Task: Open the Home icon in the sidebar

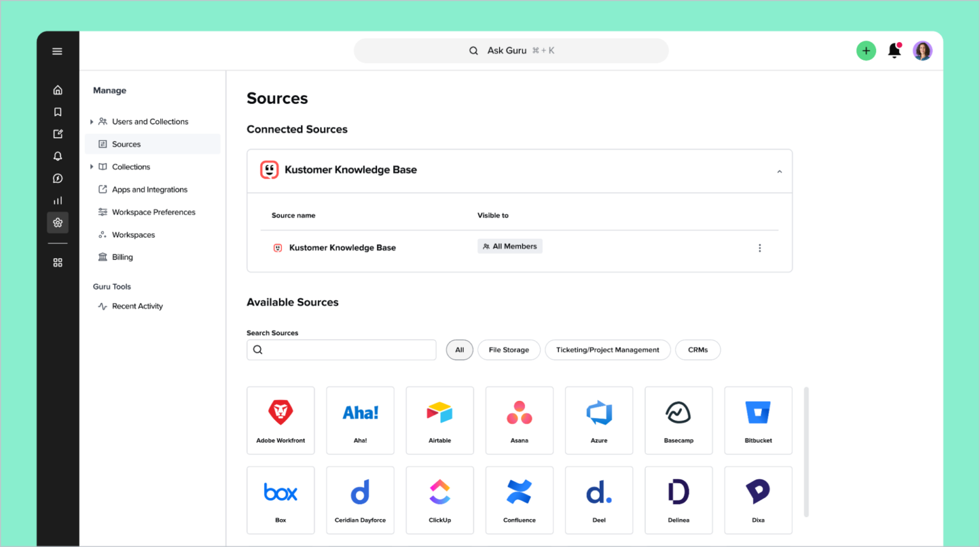Action: 57,90
